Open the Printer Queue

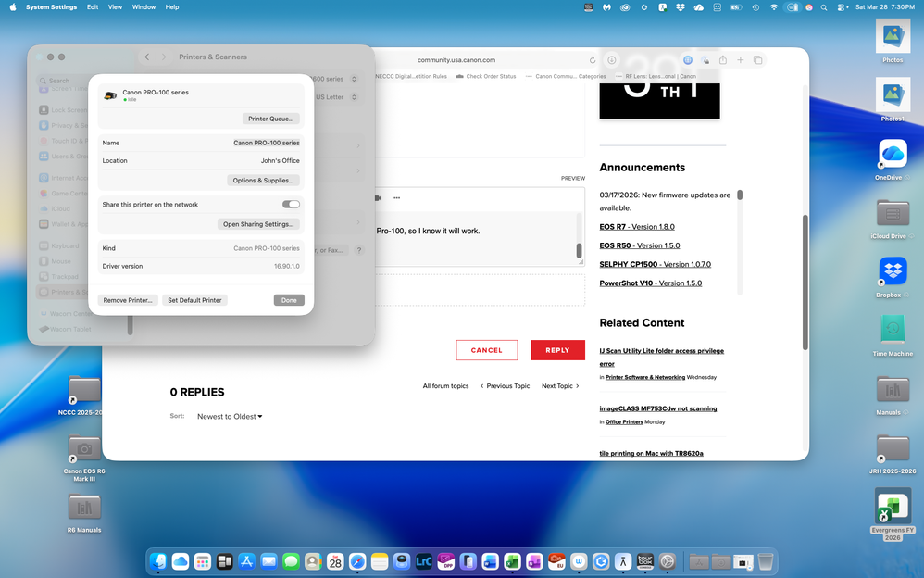(271, 119)
